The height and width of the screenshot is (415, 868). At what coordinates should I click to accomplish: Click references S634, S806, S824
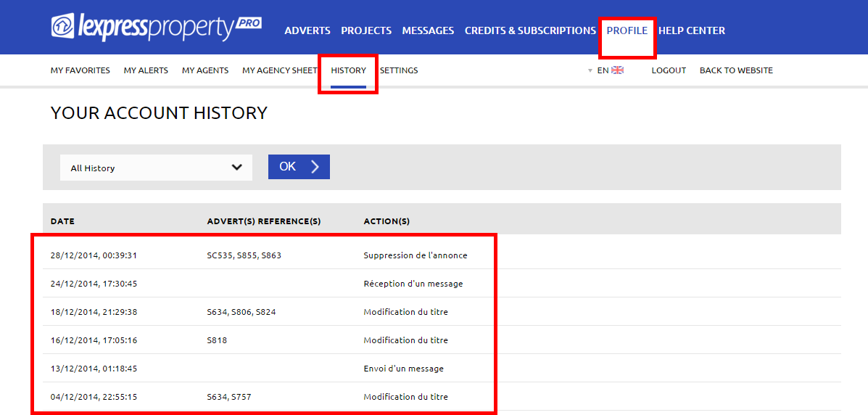241,312
